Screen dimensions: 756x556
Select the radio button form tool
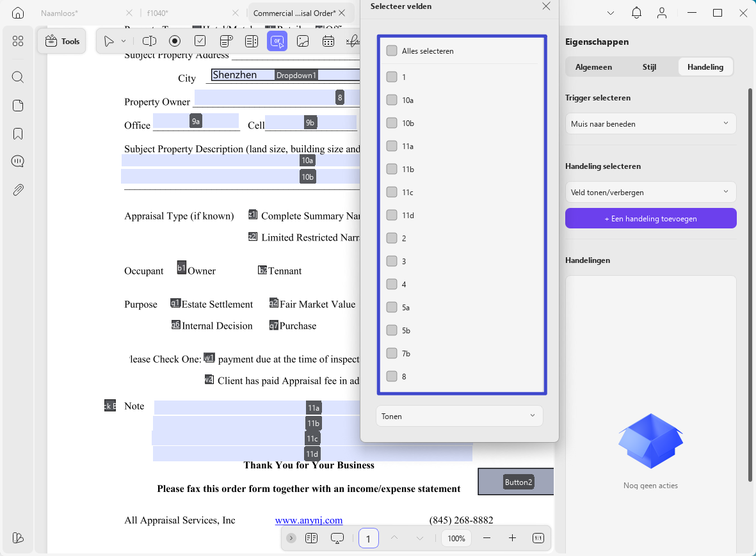click(x=175, y=42)
